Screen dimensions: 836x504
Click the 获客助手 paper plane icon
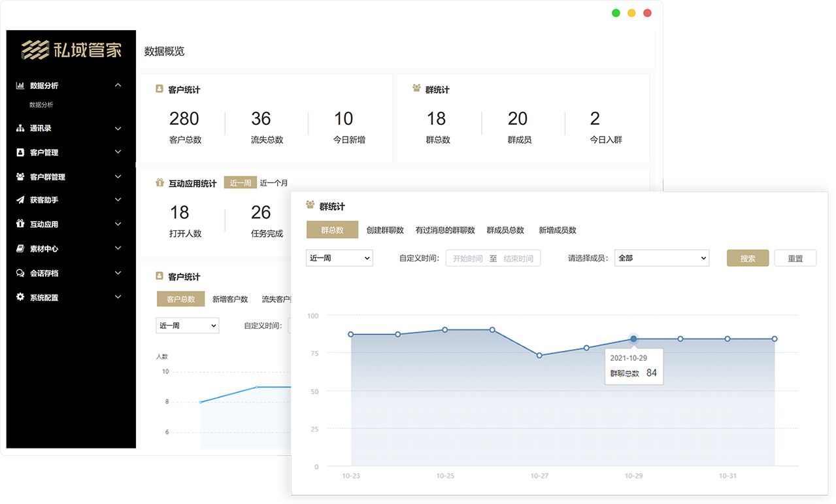pyautogui.click(x=20, y=200)
